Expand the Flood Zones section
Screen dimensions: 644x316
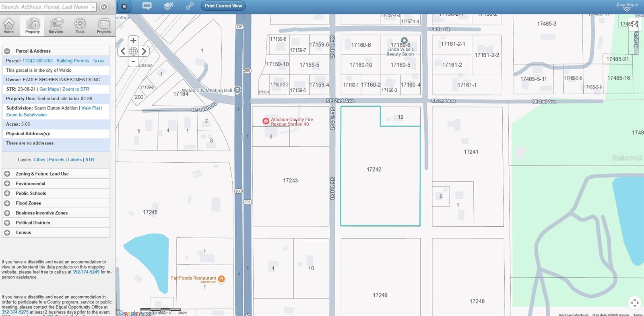tap(7, 203)
